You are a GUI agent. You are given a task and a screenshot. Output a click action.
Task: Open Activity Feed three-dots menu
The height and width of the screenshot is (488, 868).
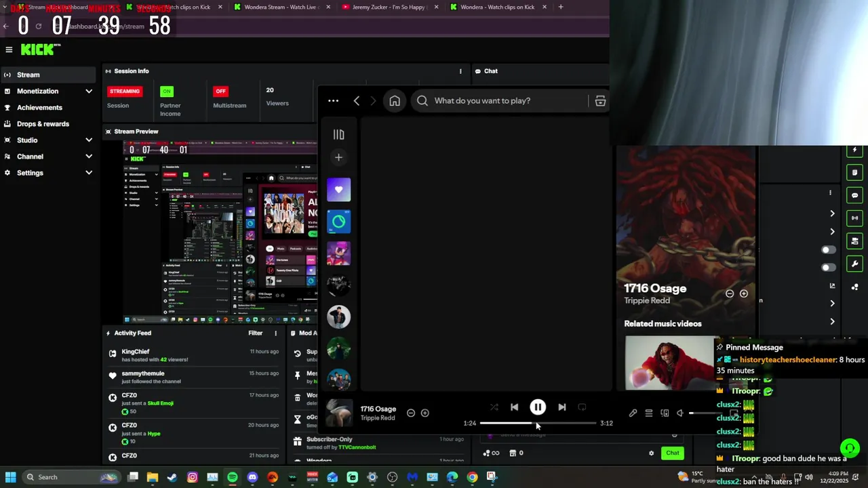(x=275, y=333)
